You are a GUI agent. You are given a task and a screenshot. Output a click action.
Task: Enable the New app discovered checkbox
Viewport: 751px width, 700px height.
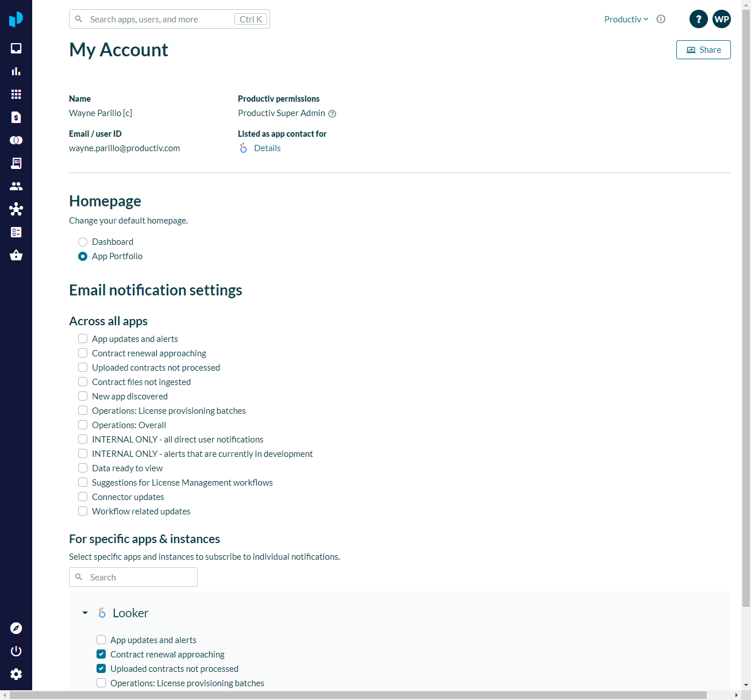(83, 397)
